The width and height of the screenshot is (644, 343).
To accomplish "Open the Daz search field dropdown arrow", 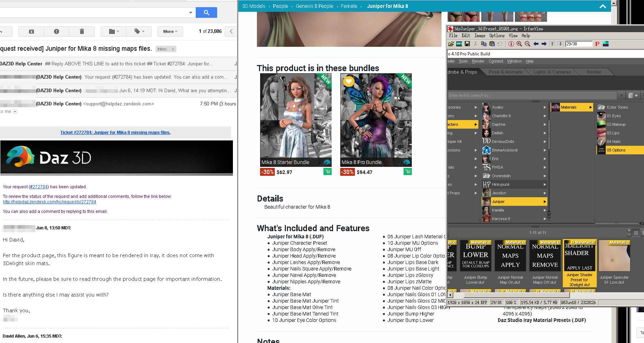I will pos(621,95).
